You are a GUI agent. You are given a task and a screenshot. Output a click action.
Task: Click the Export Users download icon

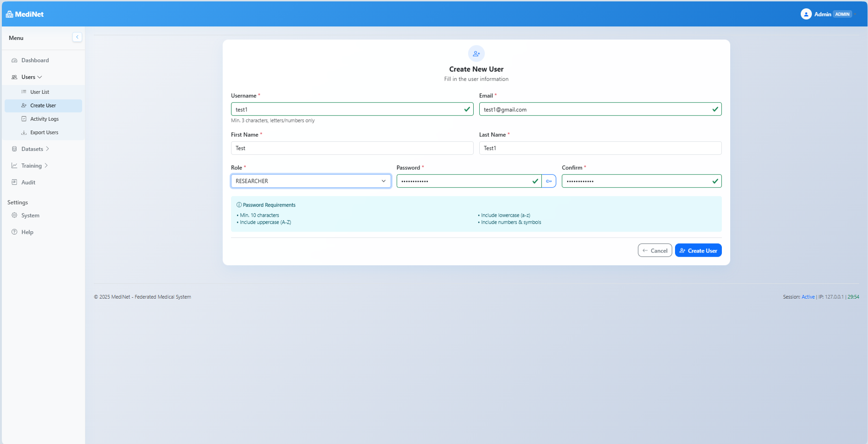pyautogui.click(x=24, y=132)
